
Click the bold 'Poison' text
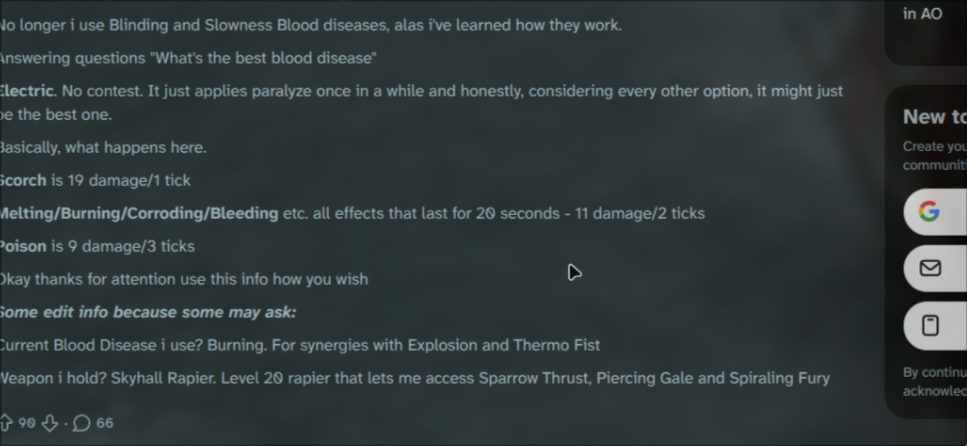coord(23,246)
